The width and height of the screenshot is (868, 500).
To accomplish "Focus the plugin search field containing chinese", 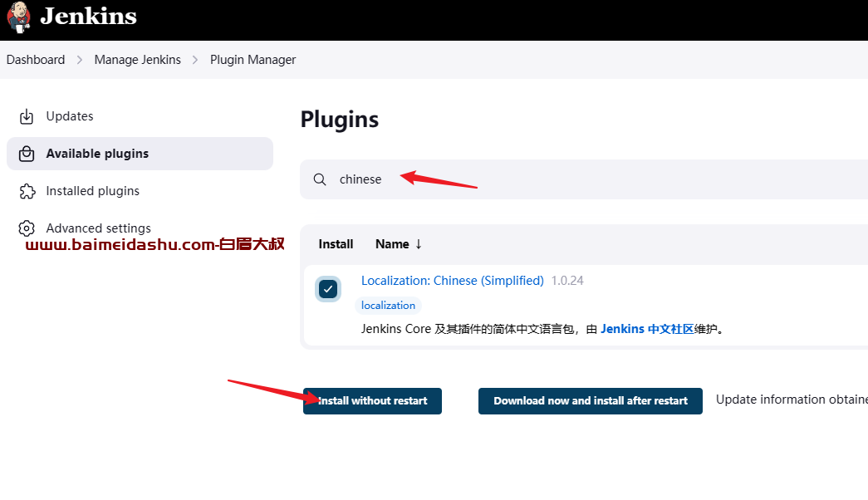I will (x=584, y=179).
